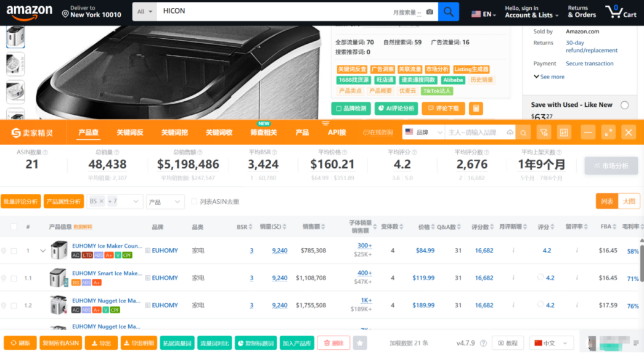Click the 关键词反查 tag
The width and height of the screenshot is (644, 353).
point(351,69)
